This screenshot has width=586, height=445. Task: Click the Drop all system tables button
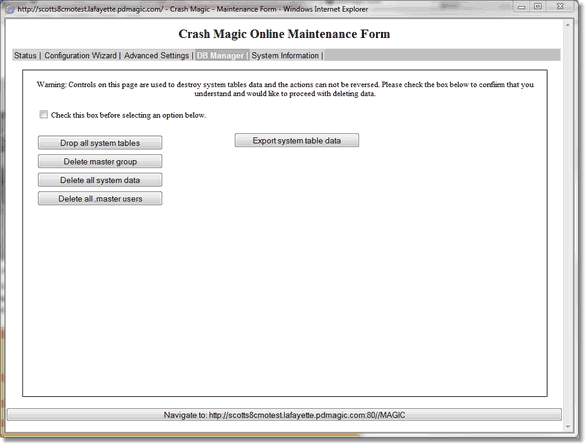[100, 143]
